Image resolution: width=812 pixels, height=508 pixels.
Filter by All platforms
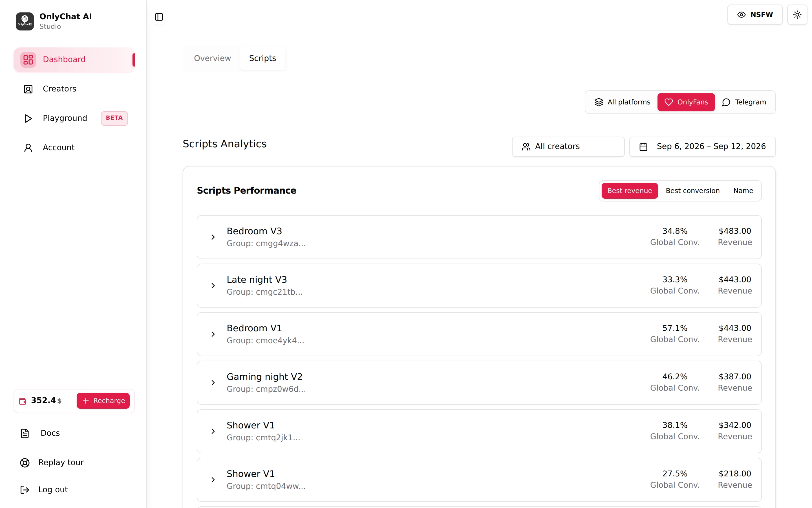[622, 102]
